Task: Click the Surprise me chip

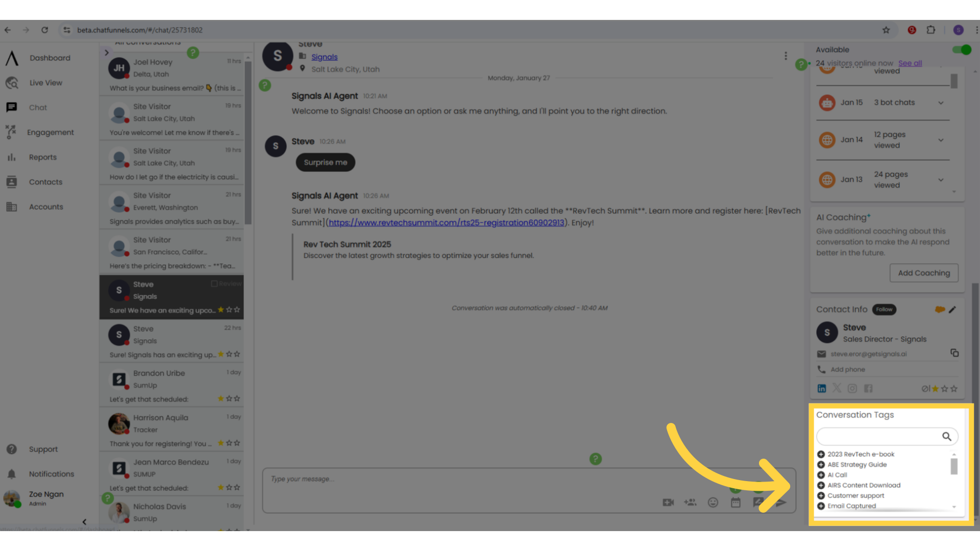Action: pos(326,163)
